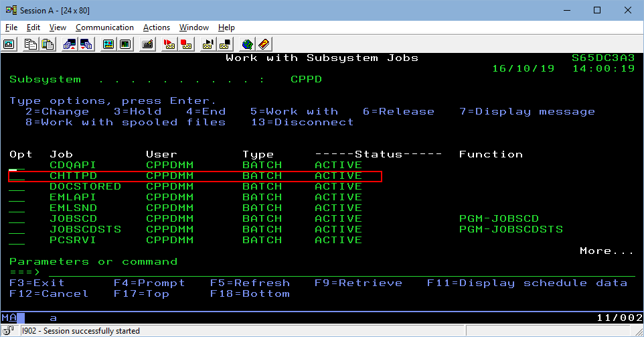Open the Help book toolbar icon
This screenshot has height=337, width=644.
pyautogui.click(x=264, y=44)
